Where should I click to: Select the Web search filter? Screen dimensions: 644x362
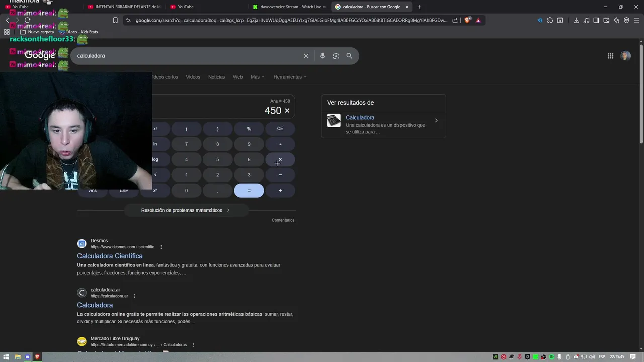click(237, 77)
